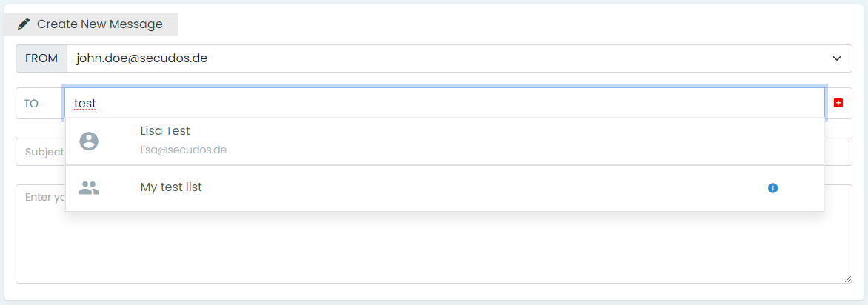The image size is (868, 305).
Task: Click the pencil compose icon
Action: 24,24
